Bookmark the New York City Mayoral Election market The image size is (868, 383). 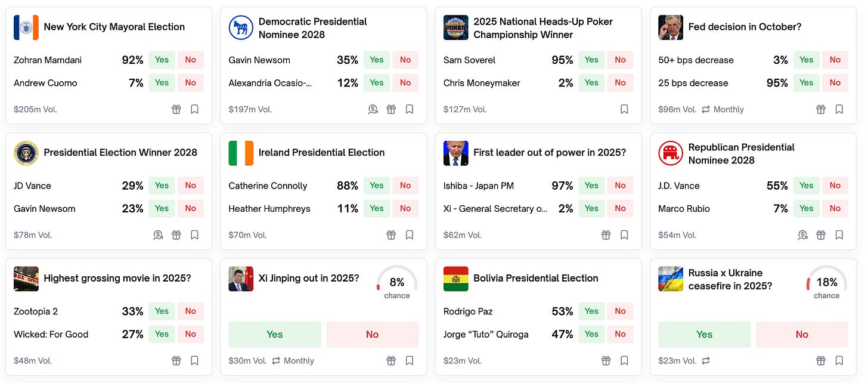[194, 109]
